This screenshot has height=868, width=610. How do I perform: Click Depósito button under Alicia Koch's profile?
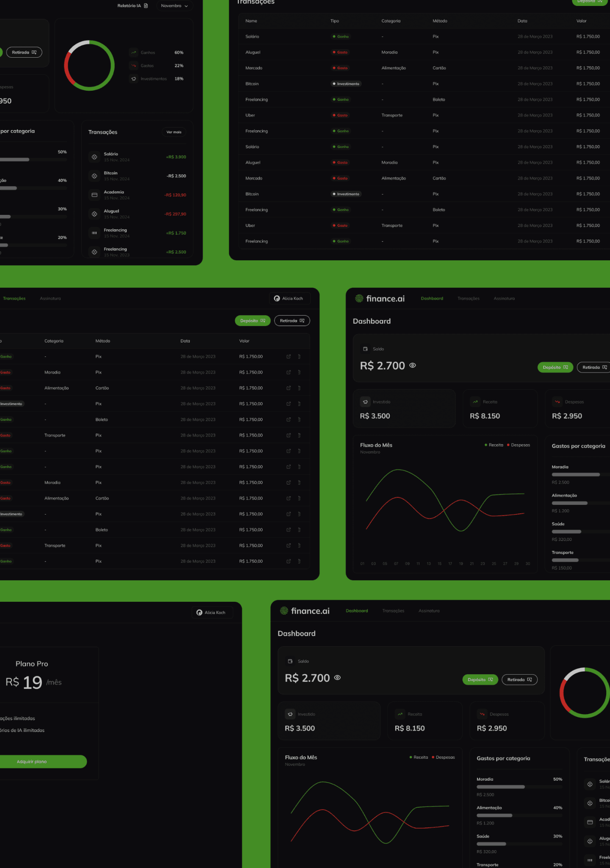point(252,321)
